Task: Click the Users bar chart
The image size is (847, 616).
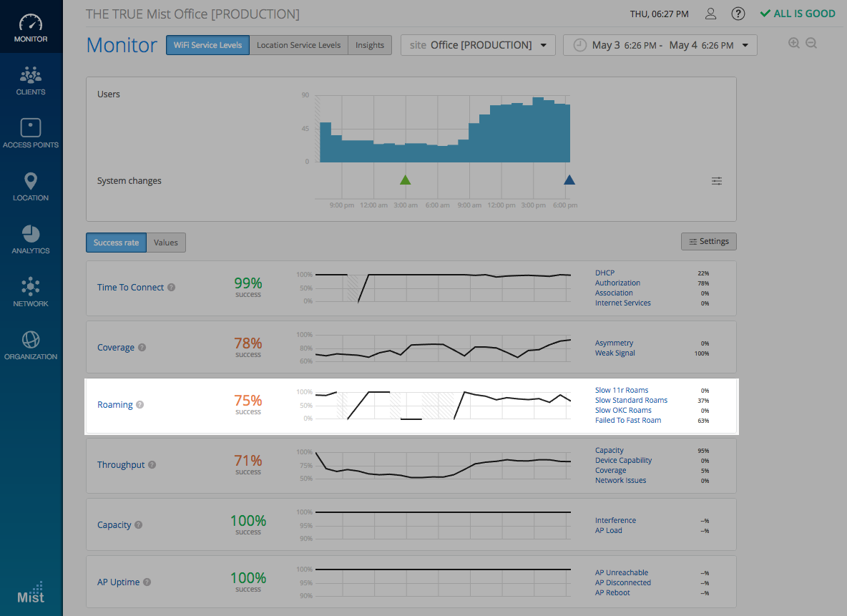Action: point(444,129)
